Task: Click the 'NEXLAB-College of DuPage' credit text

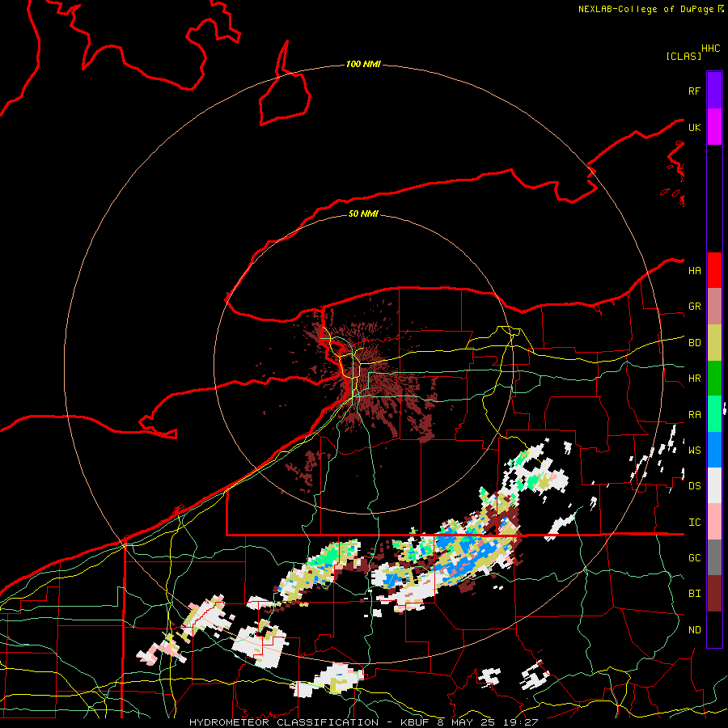Action: (x=645, y=9)
